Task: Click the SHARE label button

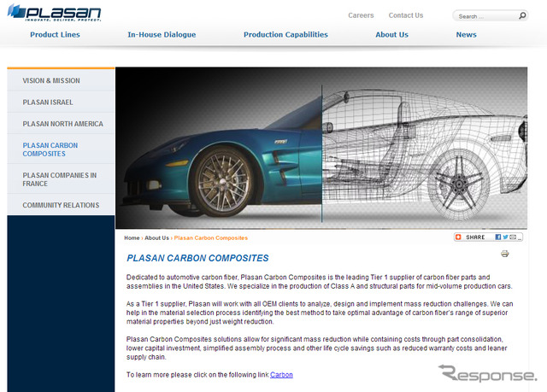Action: pos(475,237)
